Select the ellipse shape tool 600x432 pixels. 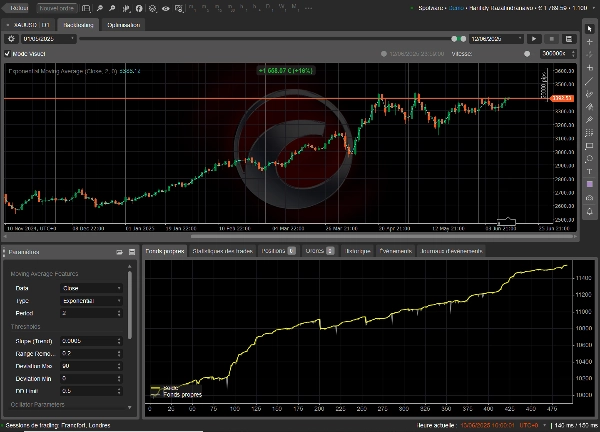coord(590,158)
